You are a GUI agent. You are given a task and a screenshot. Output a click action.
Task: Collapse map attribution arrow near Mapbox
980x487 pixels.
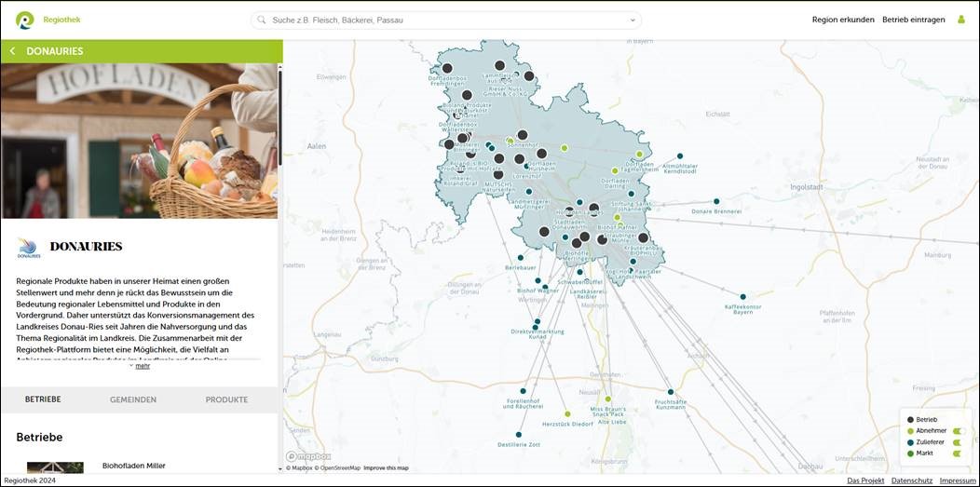coord(280,467)
